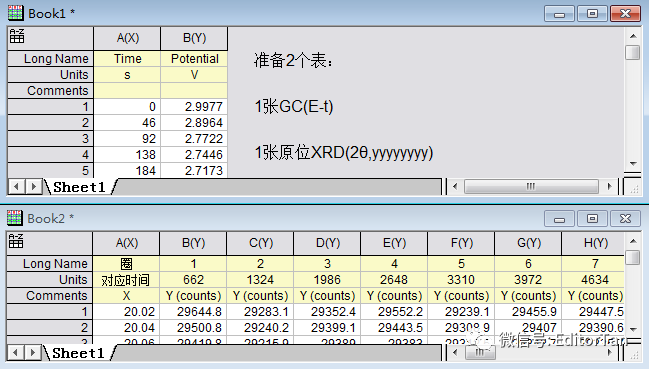Open Sheet1 tab in Book2
The height and width of the screenshot is (369, 649).
pos(79,353)
